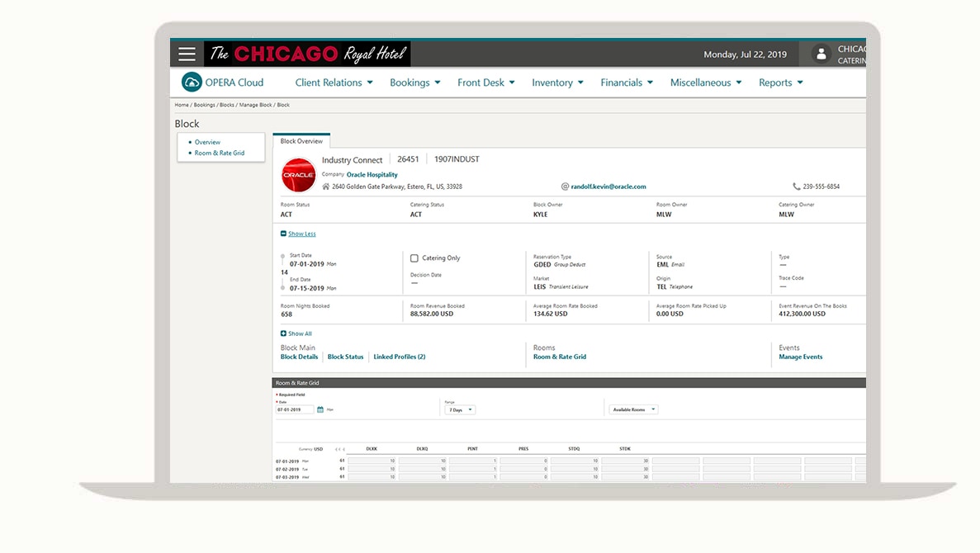Enable the Catering Only checkbox
This screenshot has width=980, height=553.
click(414, 258)
